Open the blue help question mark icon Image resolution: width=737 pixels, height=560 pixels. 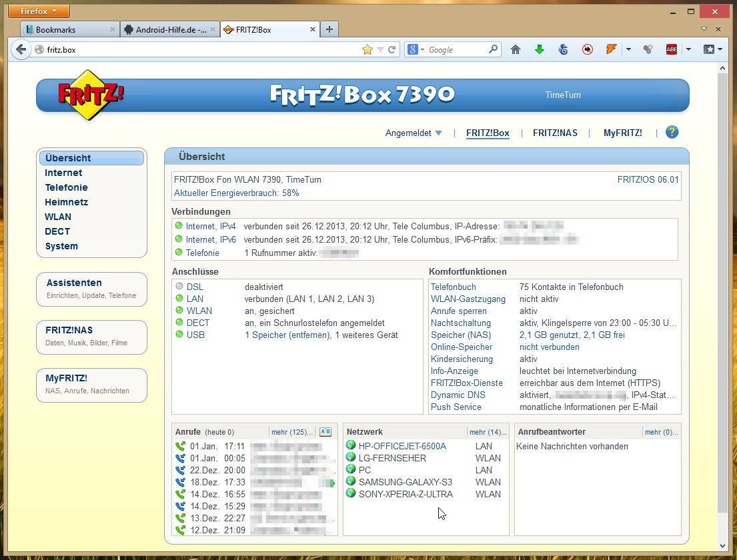point(672,133)
